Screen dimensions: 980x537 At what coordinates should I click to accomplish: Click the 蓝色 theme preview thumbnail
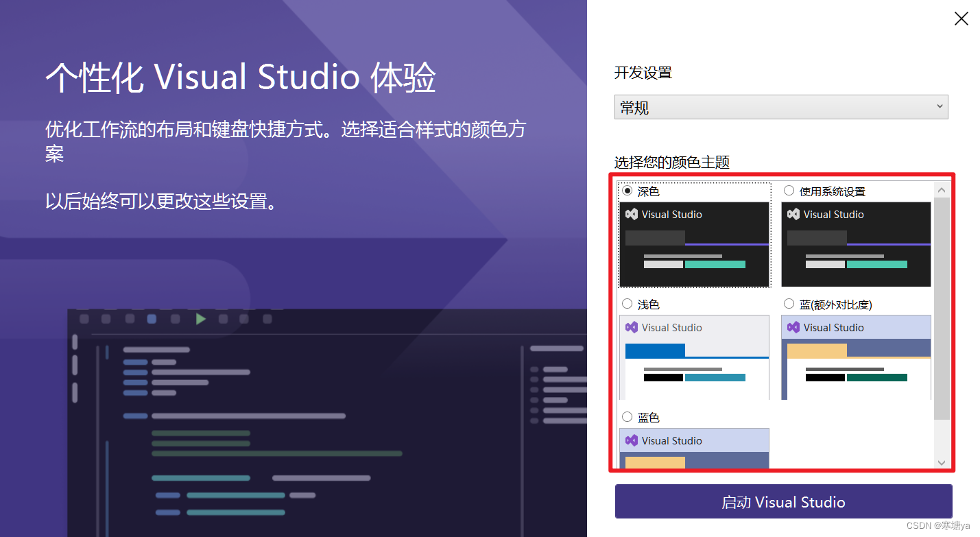coord(694,449)
